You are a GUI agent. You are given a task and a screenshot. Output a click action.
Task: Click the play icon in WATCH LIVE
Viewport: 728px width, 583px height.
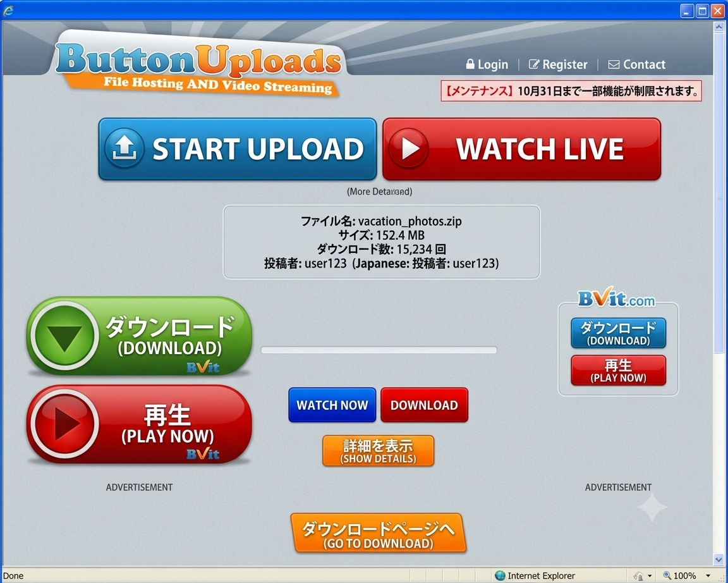coord(409,148)
